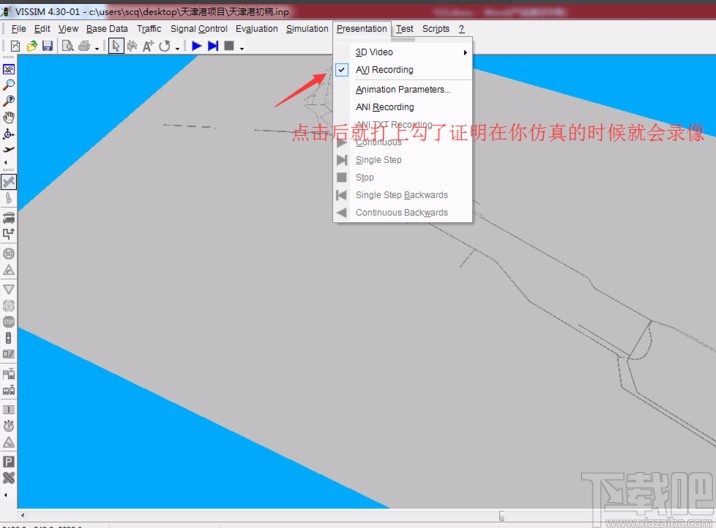Select the Public Transport Stops tool
The height and width of the screenshot is (528, 716).
click(9, 374)
